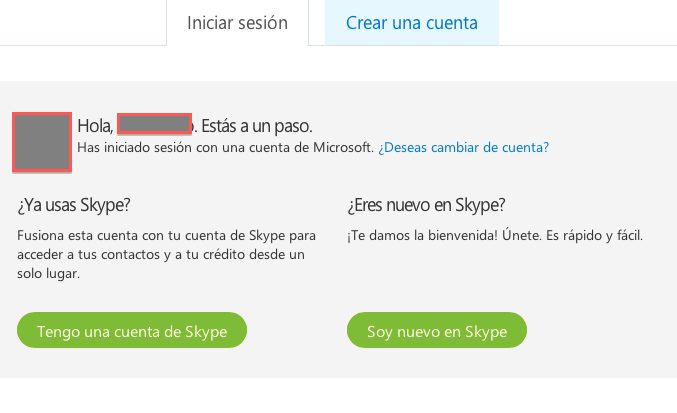Click the word Hola in the greeting
Viewport: 677px width, 413px height.
[x=94, y=126]
